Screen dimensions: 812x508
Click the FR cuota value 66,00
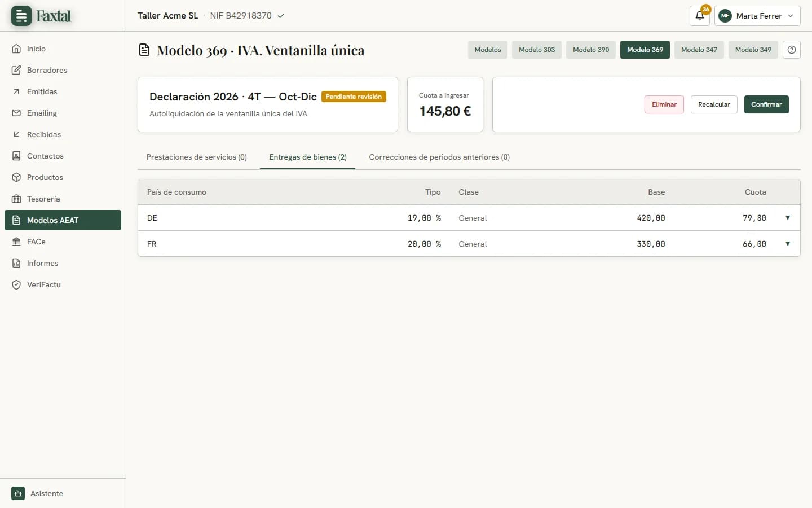(754, 244)
